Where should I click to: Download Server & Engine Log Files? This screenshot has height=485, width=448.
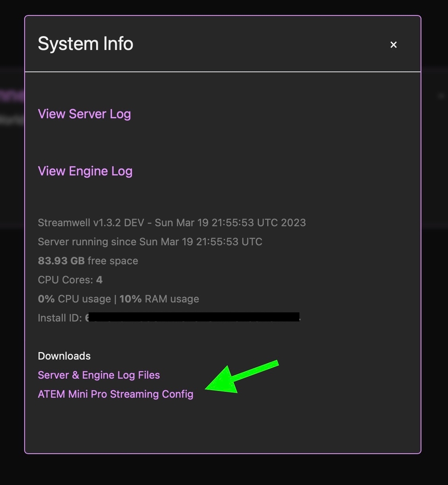[x=99, y=375]
